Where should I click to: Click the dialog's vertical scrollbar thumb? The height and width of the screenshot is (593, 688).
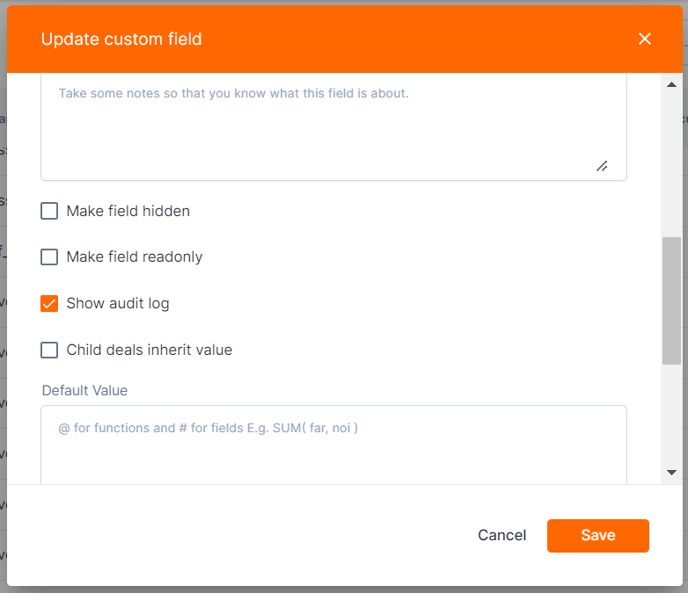pos(671,301)
